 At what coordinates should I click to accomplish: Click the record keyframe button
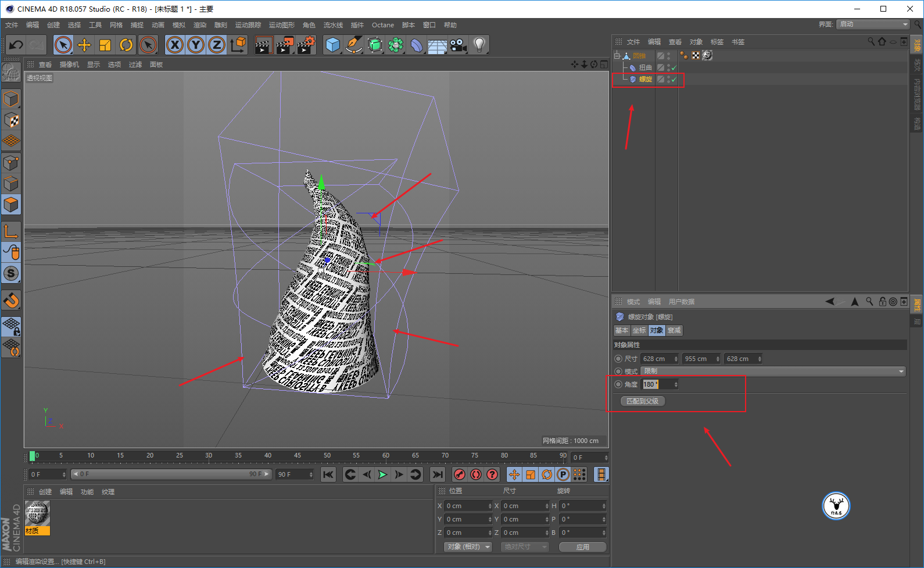pyautogui.click(x=459, y=474)
